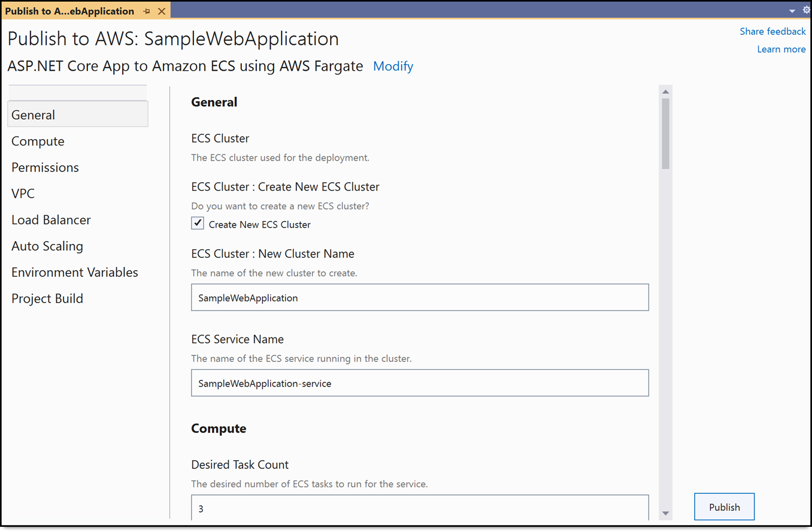Switch to the VPC category
Viewport: 812px width, 531px height.
pyautogui.click(x=78, y=194)
